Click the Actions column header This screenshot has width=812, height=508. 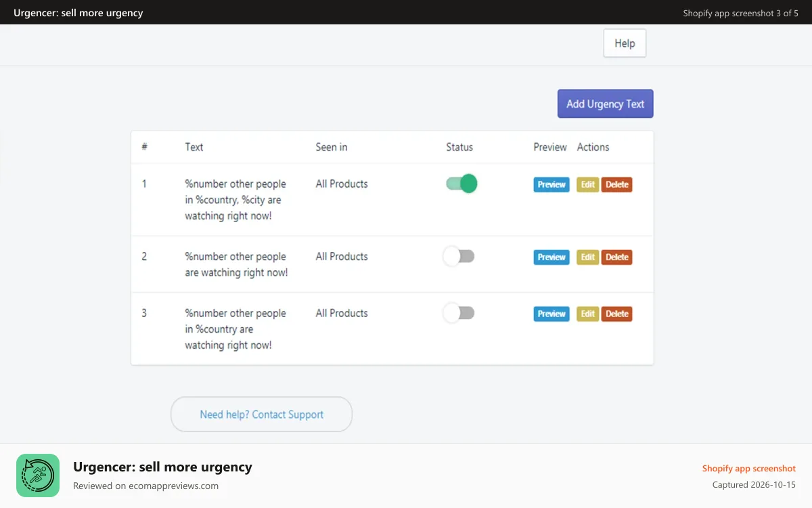tap(593, 147)
